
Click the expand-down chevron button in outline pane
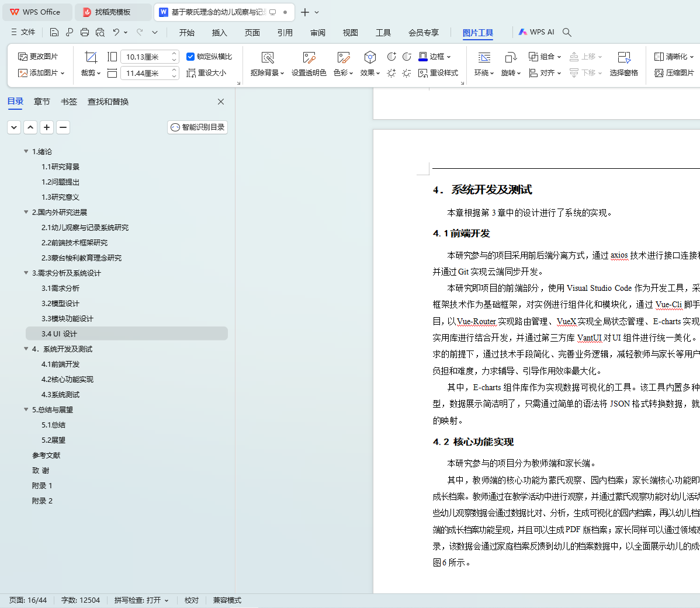coord(14,127)
